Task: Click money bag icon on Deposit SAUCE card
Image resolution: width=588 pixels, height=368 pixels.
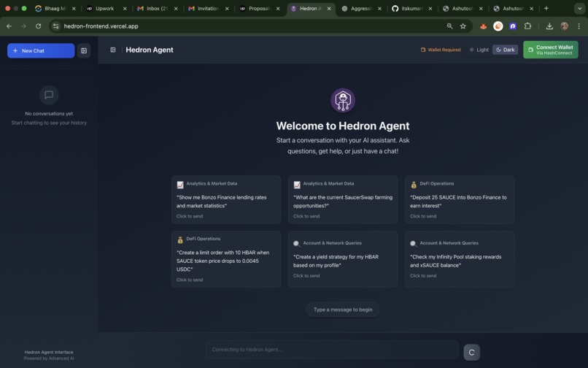Action: [414, 185]
